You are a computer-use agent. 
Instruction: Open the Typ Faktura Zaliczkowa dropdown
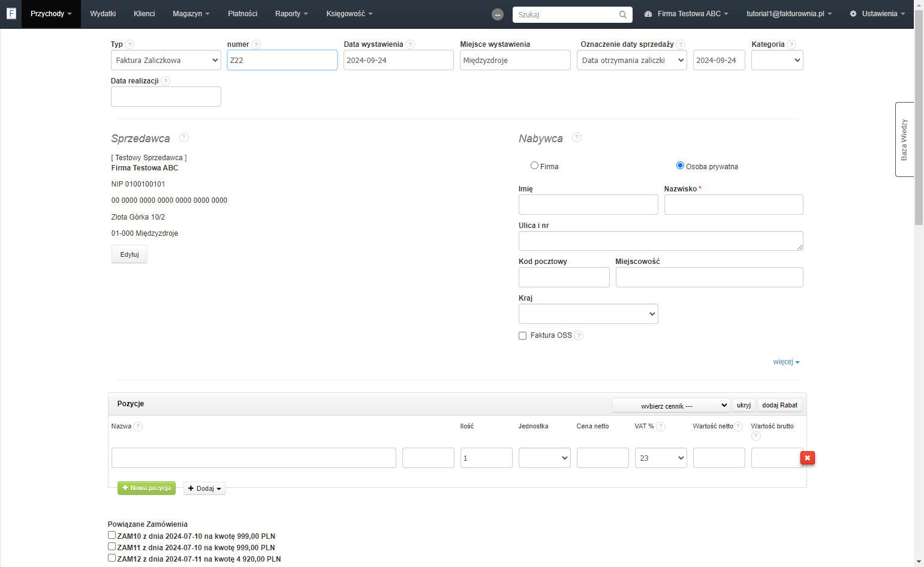pyautogui.click(x=166, y=60)
